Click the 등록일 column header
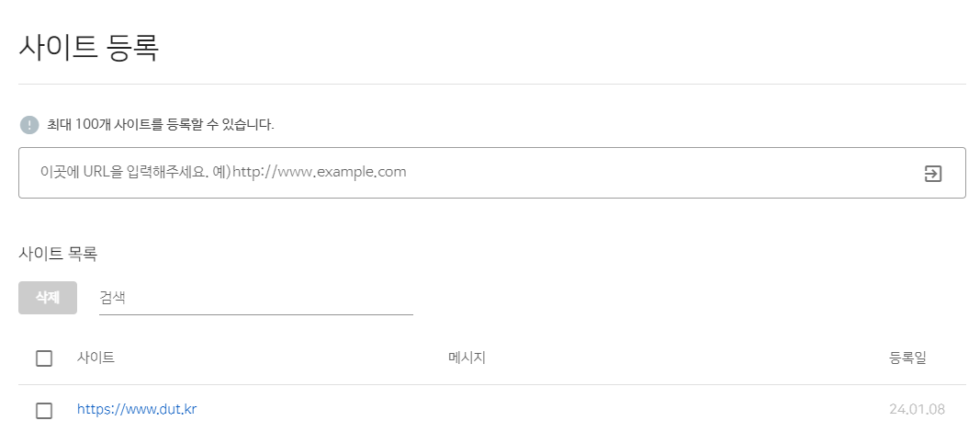Screen dimensions: 980x432 (x=907, y=358)
